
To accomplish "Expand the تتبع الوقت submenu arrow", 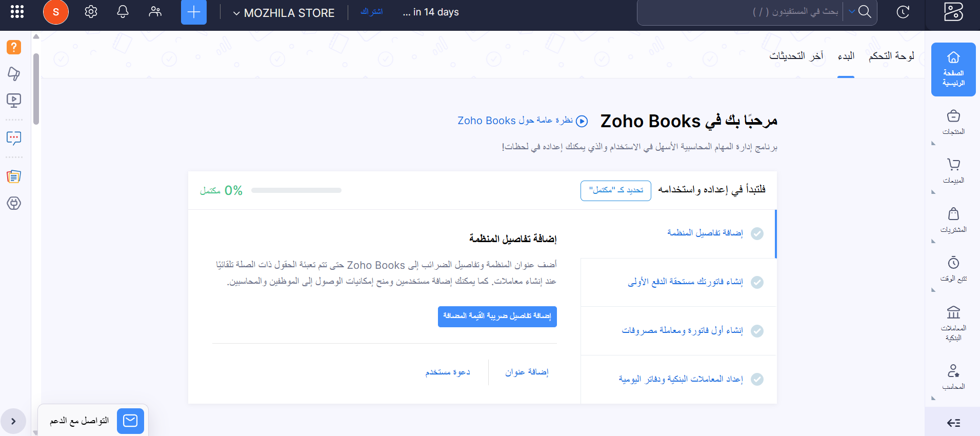I will click(x=933, y=290).
